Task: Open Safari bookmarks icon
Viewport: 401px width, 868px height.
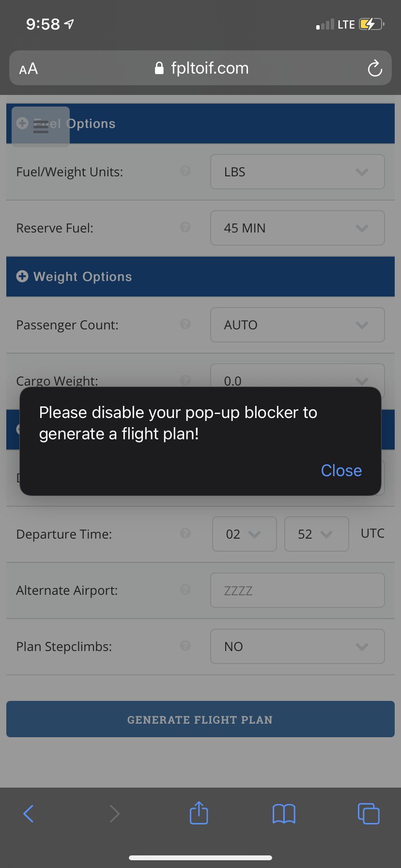Action: pos(284,813)
